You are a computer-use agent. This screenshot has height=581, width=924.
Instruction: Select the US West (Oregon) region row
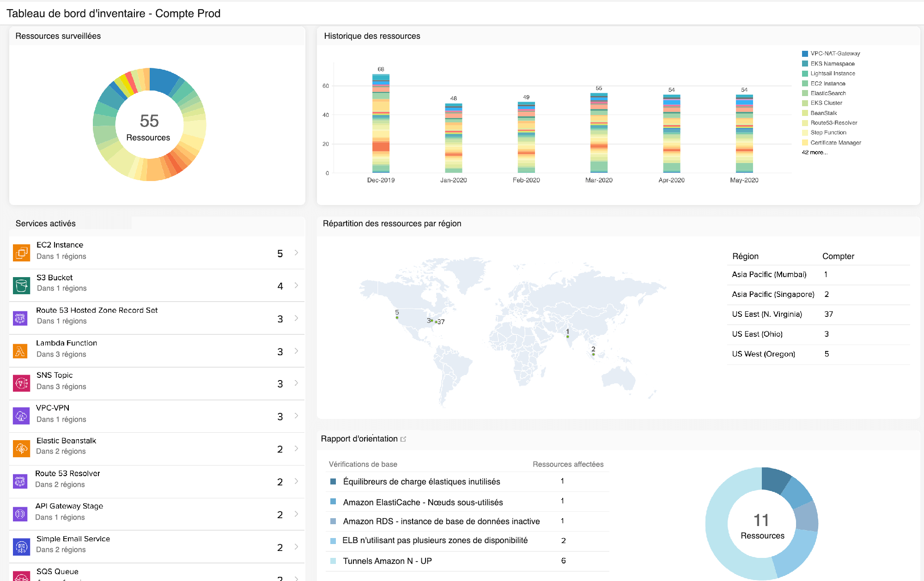coord(819,354)
